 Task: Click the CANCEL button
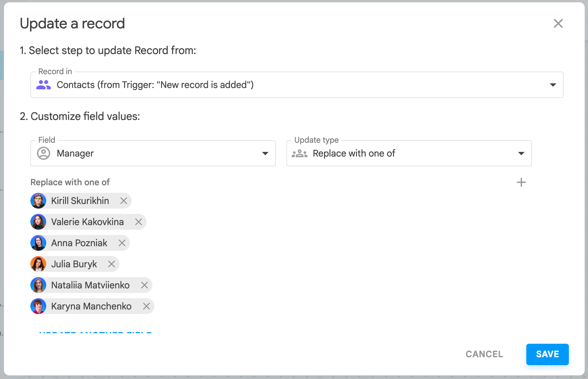point(484,354)
